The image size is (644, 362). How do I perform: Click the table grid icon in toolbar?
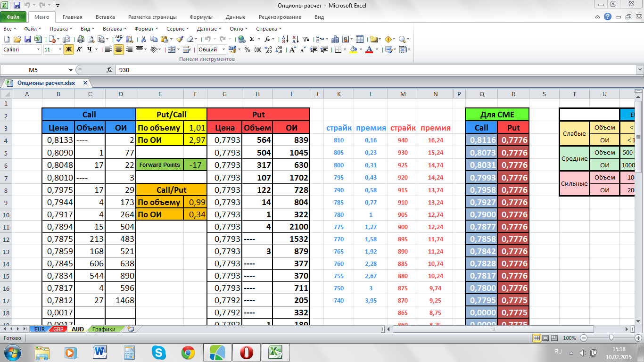click(359, 39)
